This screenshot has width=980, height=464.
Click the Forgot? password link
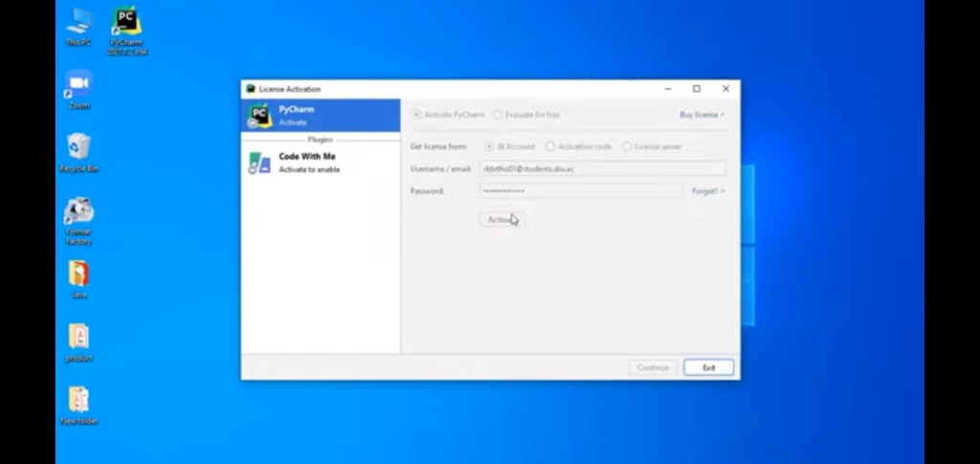[707, 191]
